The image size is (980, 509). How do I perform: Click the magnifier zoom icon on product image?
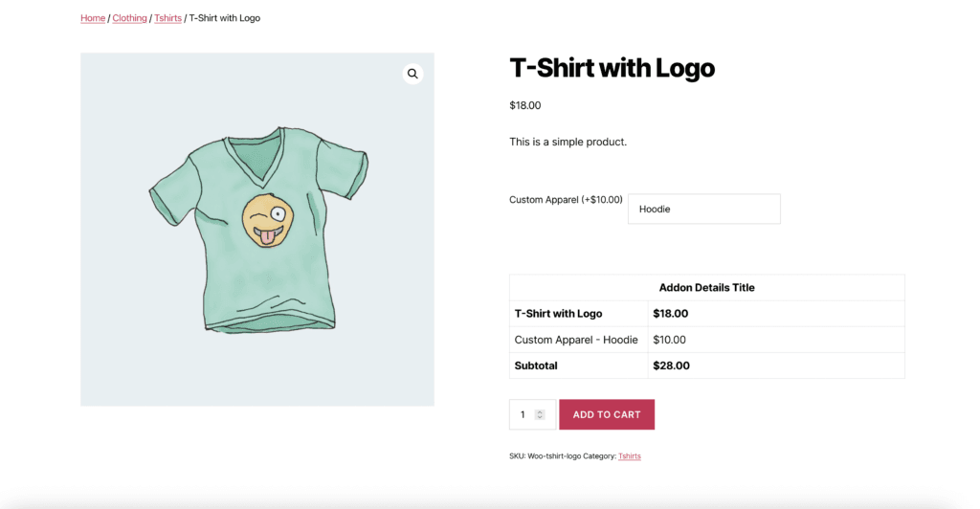412,74
